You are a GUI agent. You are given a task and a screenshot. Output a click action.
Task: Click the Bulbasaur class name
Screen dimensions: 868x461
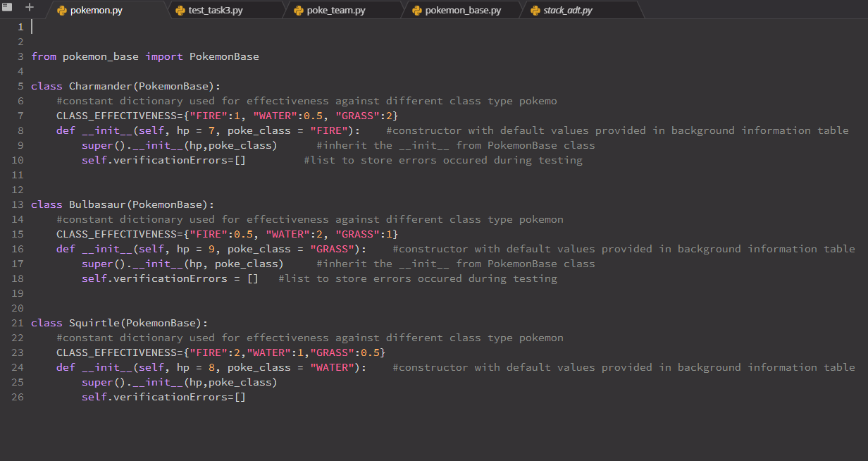click(99, 204)
